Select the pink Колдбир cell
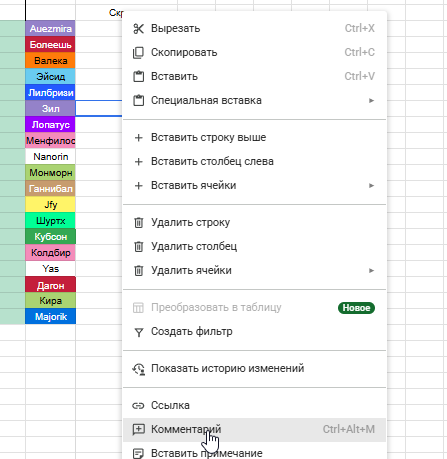 [x=50, y=252]
